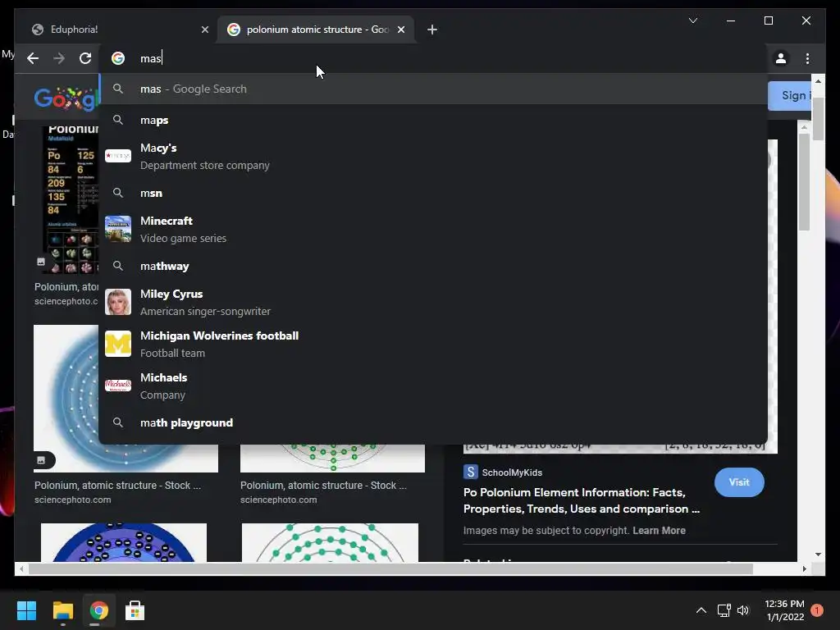The width and height of the screenshot is (840, 630).
Task: Click the browser forward arrow
Action: tap(59, 58)
